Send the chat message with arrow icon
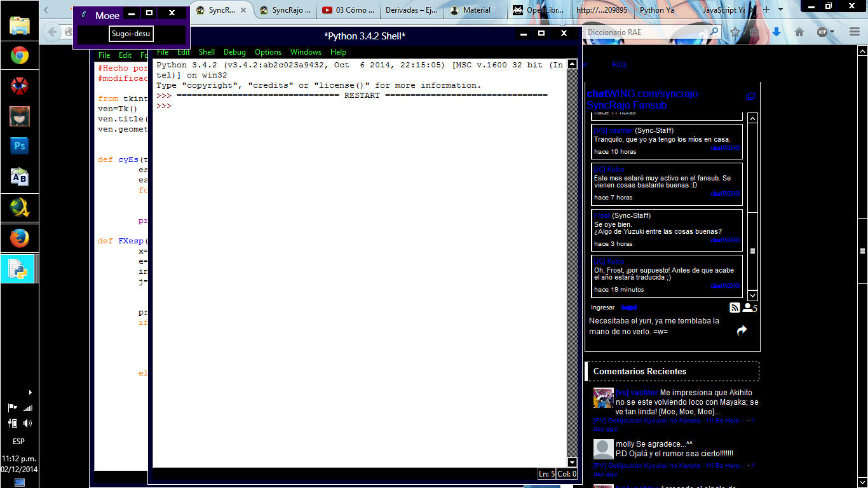Image resolution: width=868 pixels, height=488 pixels. [x=742, y=330]
